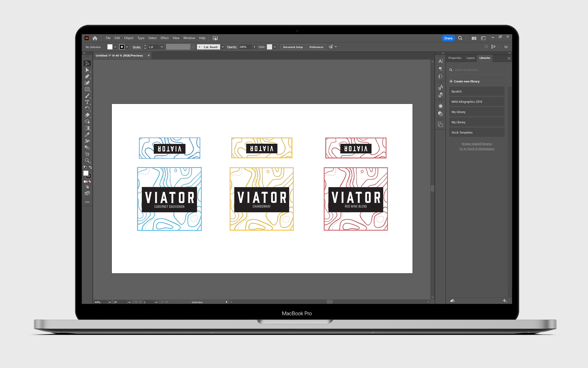Open the Character Styles panel icon
The height and width of the screenshot is (368, 588).
click(x=441, y=87)
